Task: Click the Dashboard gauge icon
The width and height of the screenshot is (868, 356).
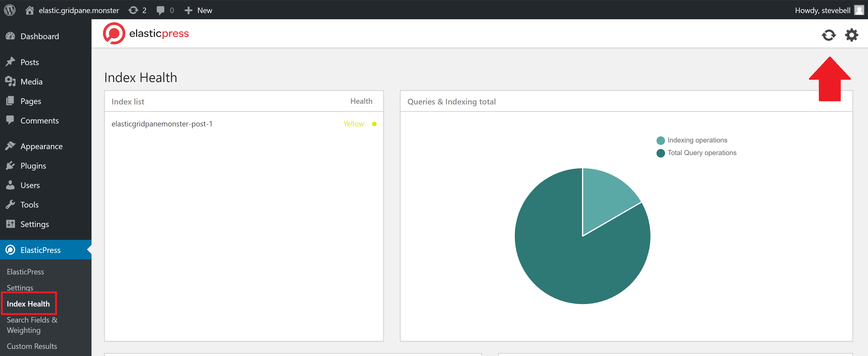Action: click(10, 36)
